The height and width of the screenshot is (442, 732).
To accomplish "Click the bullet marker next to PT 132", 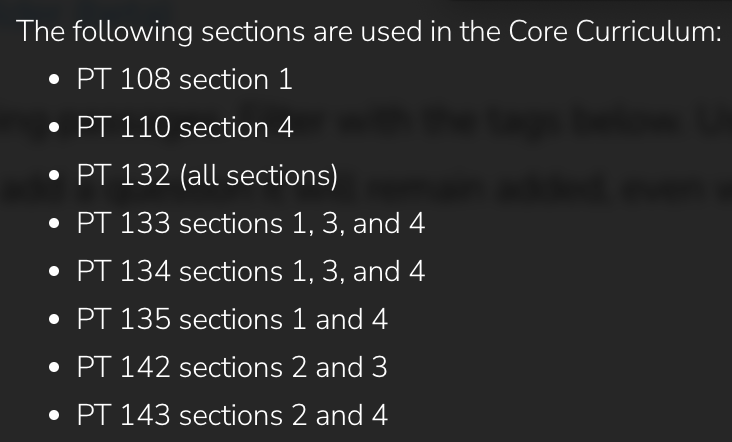I will (x=54, y=177).
